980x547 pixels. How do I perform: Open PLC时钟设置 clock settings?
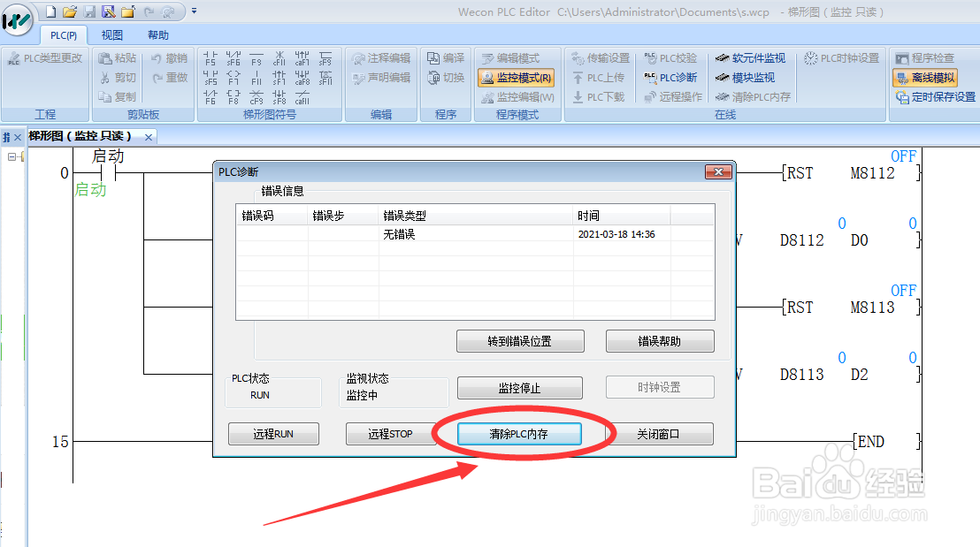tap(842, 58)
